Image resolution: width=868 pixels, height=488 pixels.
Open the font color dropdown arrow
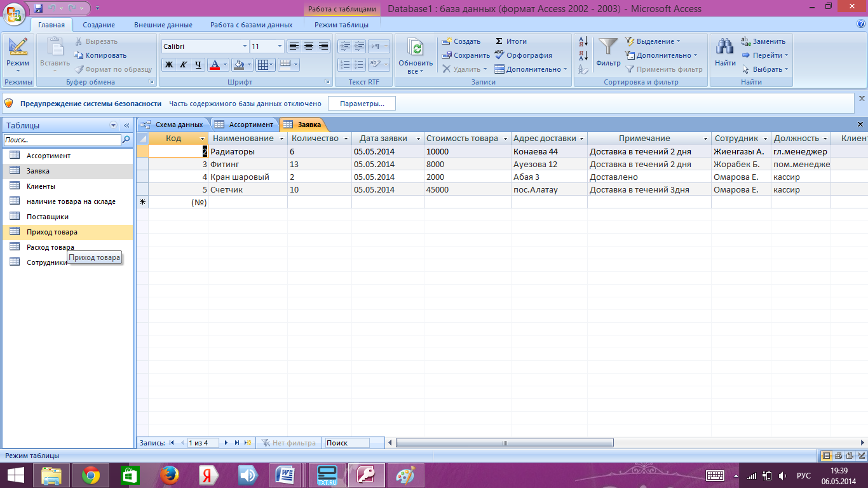tap(226, 64)
